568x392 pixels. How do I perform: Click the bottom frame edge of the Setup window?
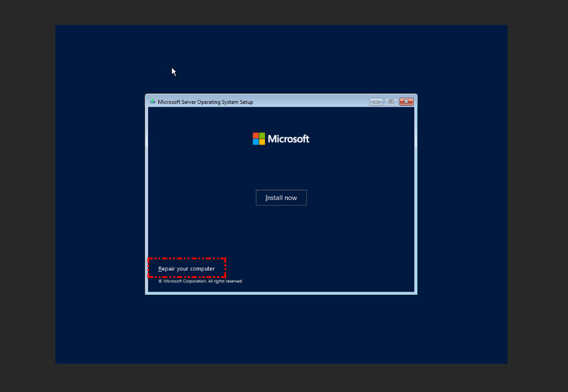click(281, 293)
